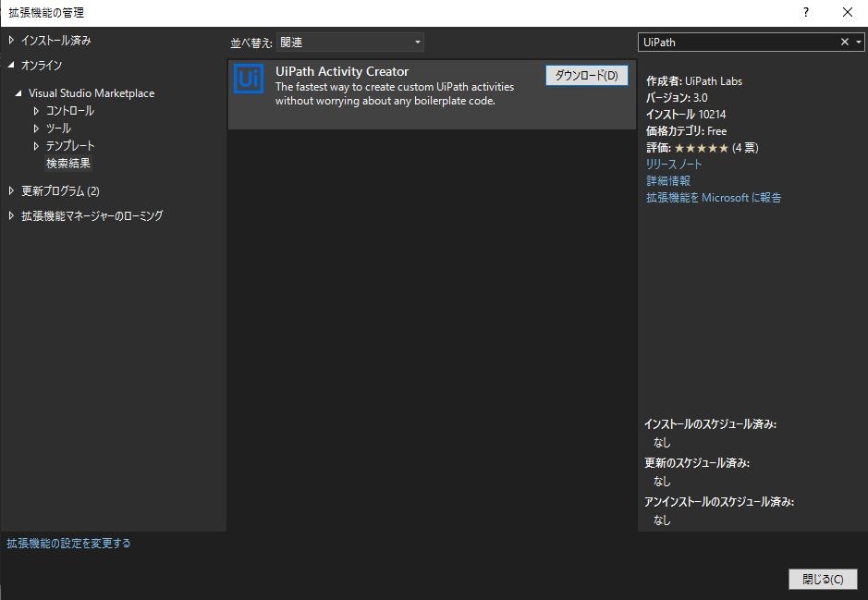Open the 並べ替え sort dropdown

[x=349, y=43]
